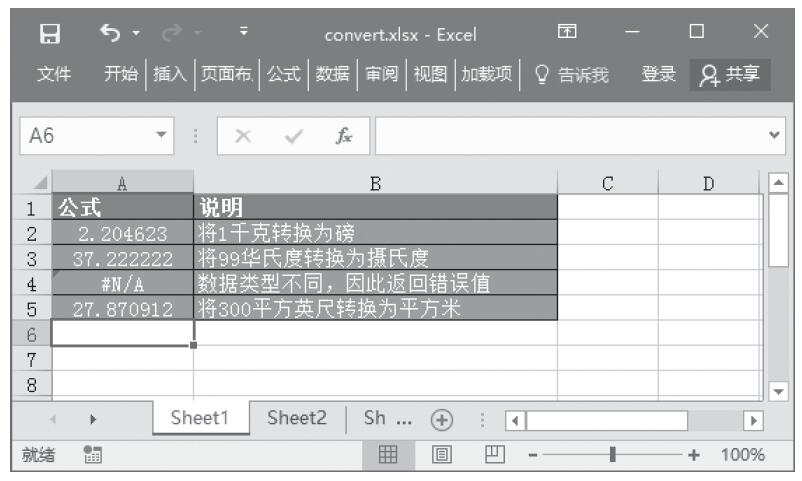802x481 pixels.
Task: Click the zoom in plus button
Action: pos(693,454)
